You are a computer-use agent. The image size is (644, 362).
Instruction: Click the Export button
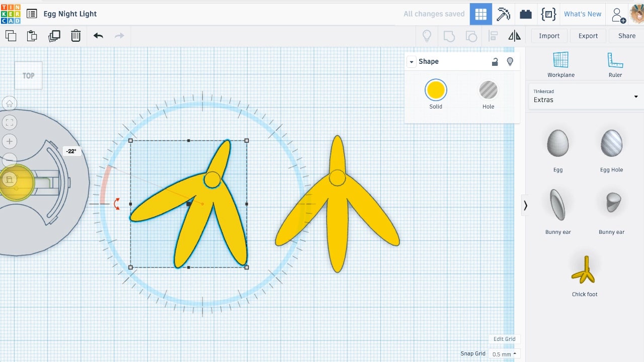tap(588, 36)
